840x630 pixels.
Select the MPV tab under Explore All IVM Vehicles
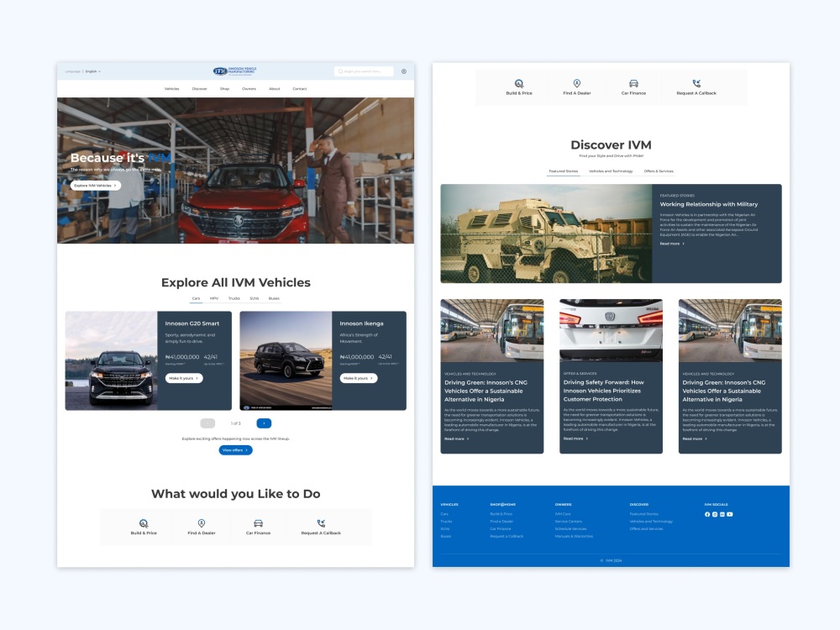214,298
